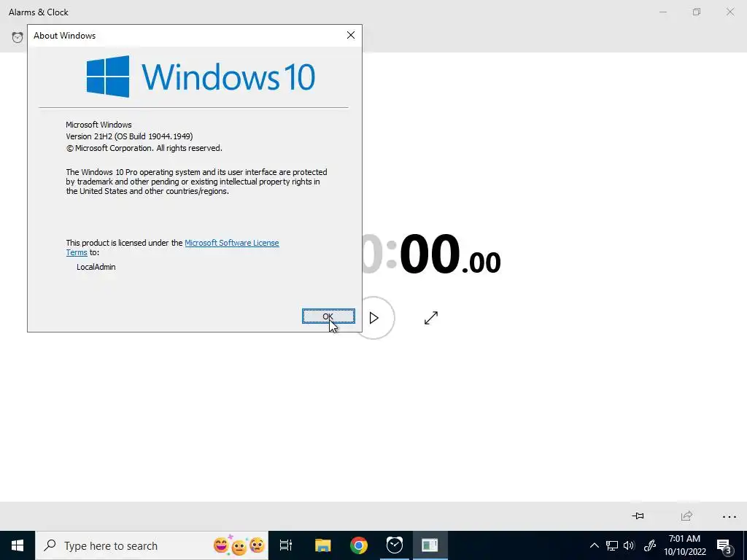Screen dimensions: 747x560
Task: Share the stopwatch times
Action: (x=686, y=516)
